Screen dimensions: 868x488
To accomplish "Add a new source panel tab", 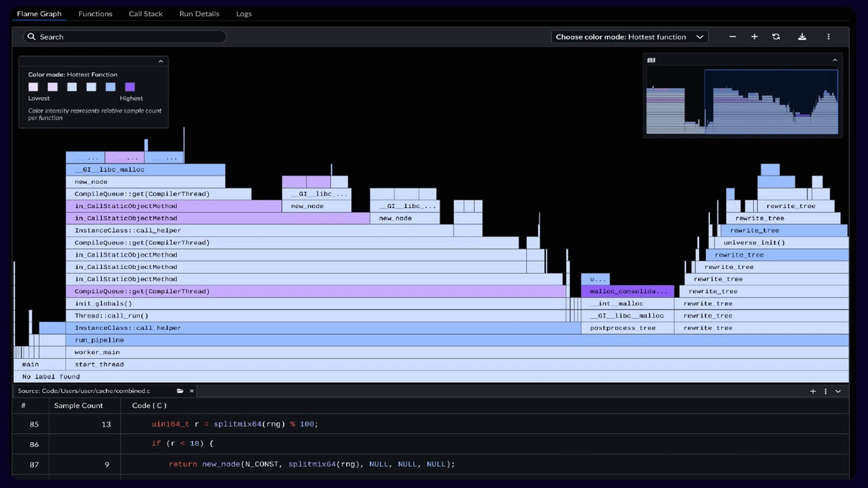I will [x=813, y=391].
